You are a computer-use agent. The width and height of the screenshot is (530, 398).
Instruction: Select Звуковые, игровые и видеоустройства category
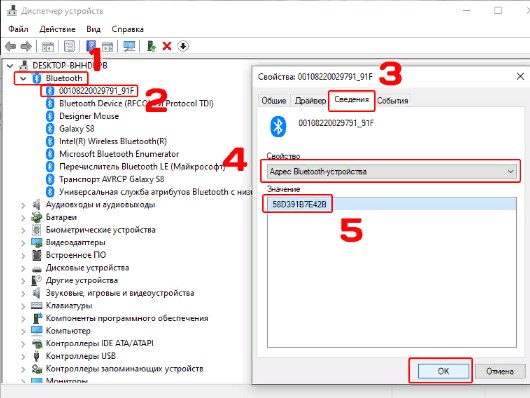tap(120, 293)
